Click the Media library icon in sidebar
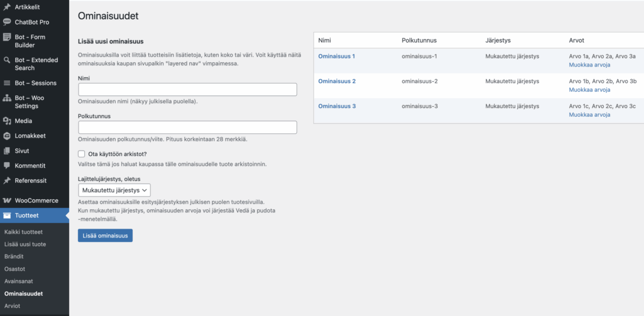Viewport: 644px width, 316px height. pos(7,121)
